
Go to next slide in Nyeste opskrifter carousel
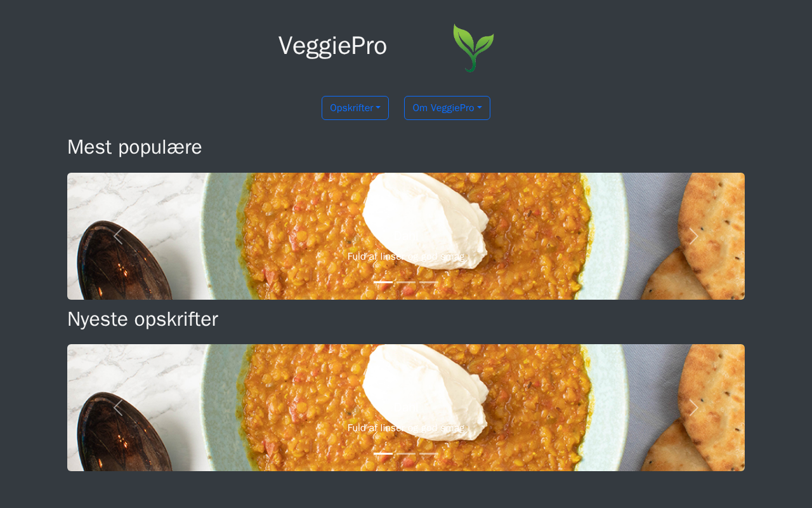[x=694, y=408]
